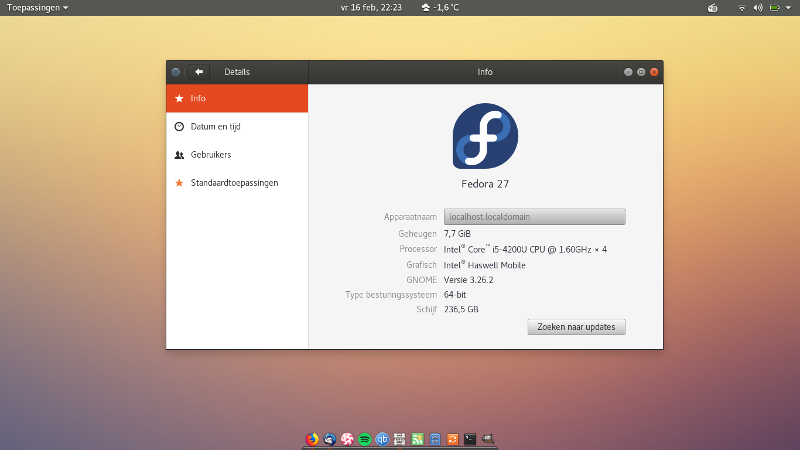Select the Info sidebar item
This screenshot has width=800, height=450.
point(237,98)
